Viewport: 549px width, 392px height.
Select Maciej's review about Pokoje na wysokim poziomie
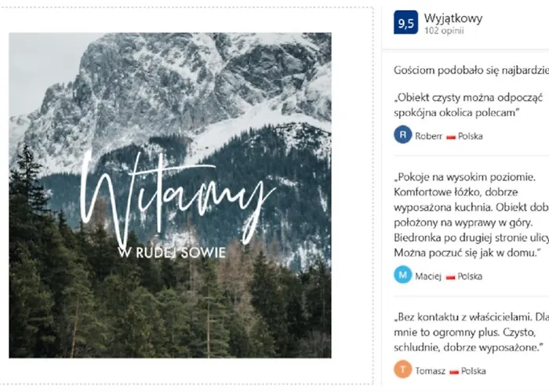[471, 215]
